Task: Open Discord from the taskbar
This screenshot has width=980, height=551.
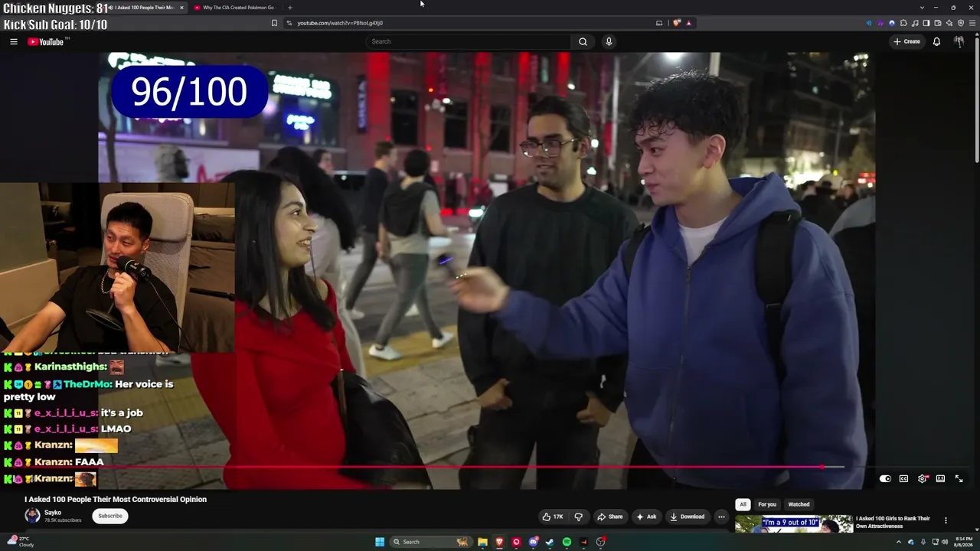Action: (x=533, y=542)
